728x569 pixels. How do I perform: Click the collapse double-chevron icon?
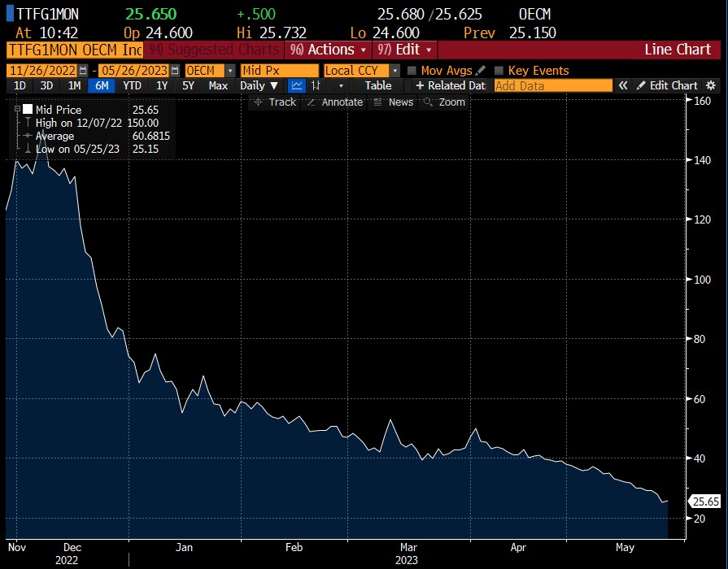(623, 85)
